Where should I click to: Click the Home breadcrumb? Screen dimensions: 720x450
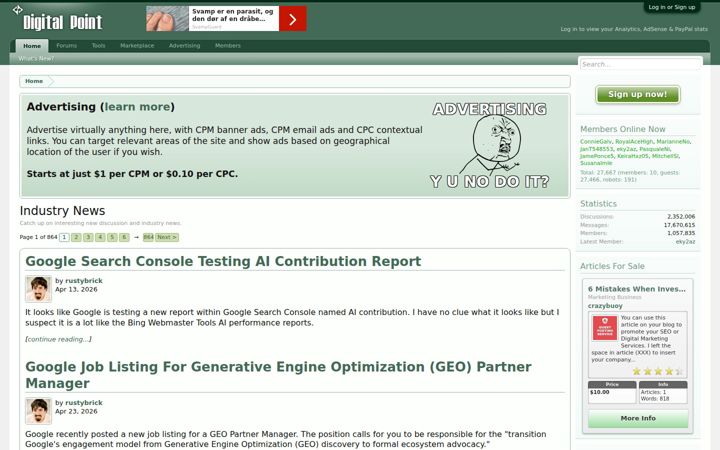pyautogui.click(x=34, y=81)
